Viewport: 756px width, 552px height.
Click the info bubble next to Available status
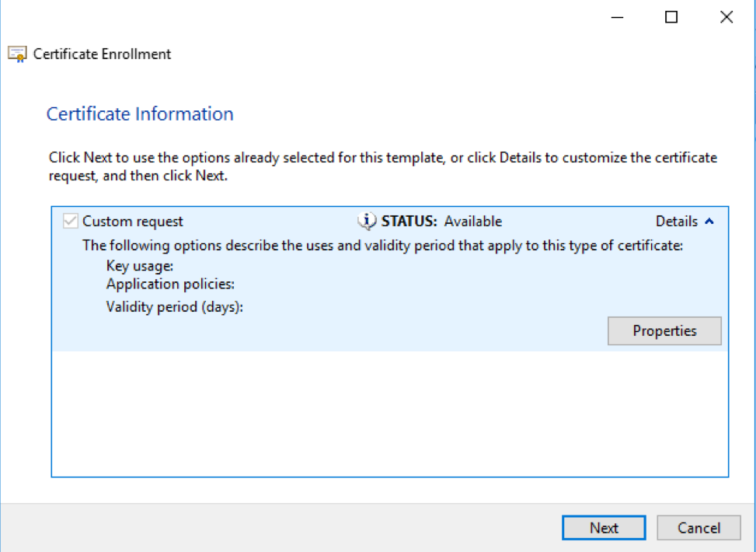coord(365,221)
